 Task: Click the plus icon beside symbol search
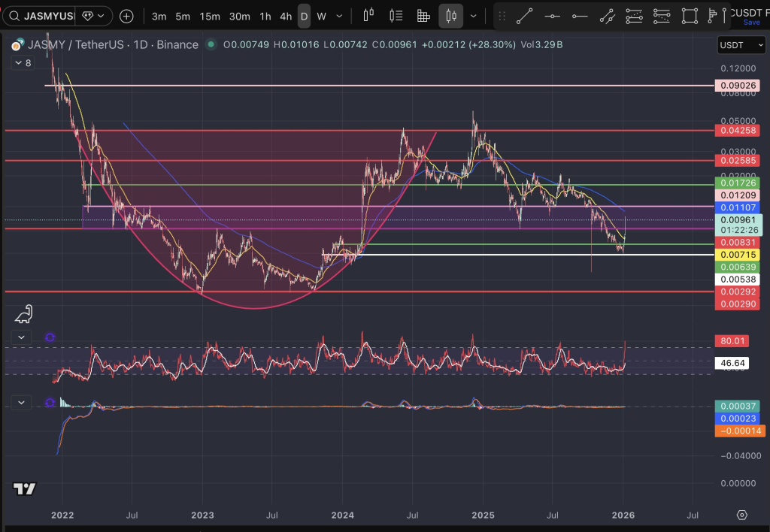click(126, 16)
